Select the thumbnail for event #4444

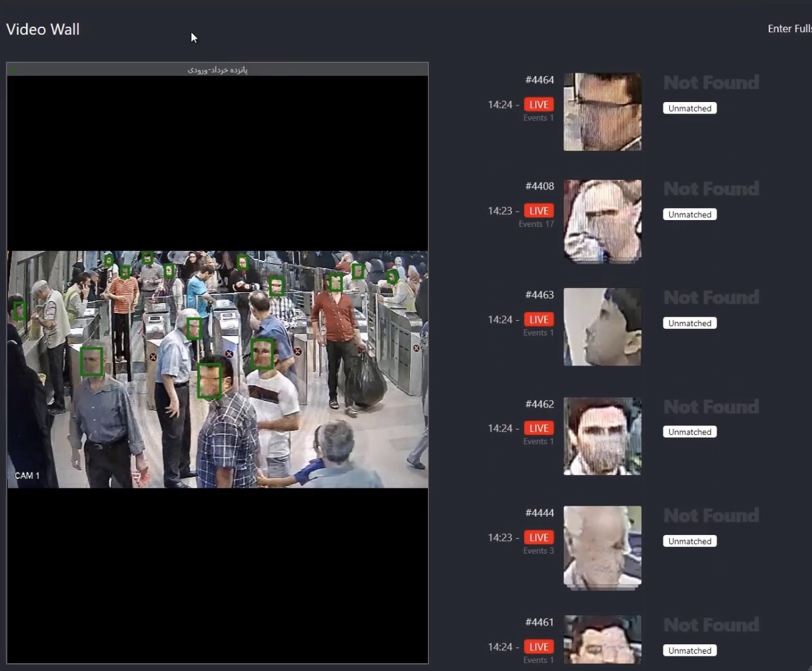coord(602,546)
